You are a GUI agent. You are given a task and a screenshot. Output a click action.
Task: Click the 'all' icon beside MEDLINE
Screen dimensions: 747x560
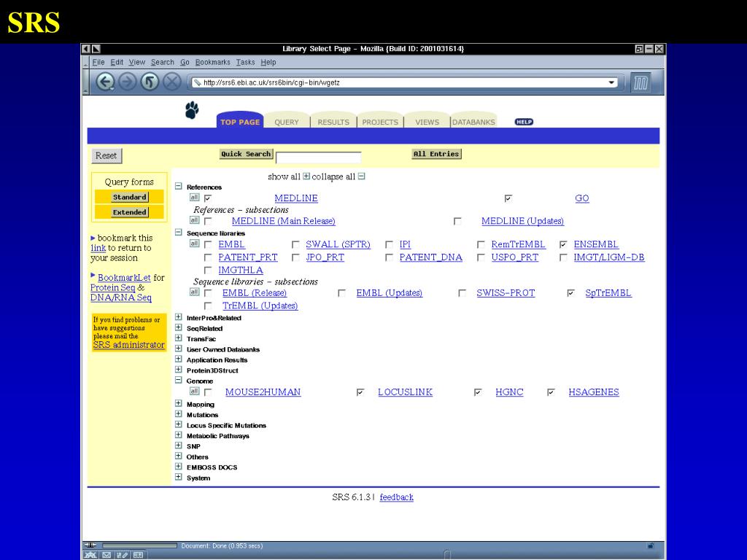(194, 197)
